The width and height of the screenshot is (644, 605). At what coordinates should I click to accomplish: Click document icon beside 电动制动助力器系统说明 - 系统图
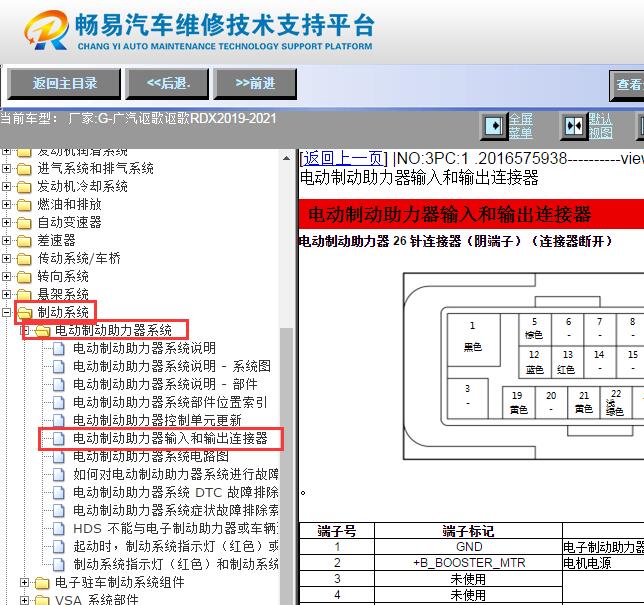tap(59, 366)
